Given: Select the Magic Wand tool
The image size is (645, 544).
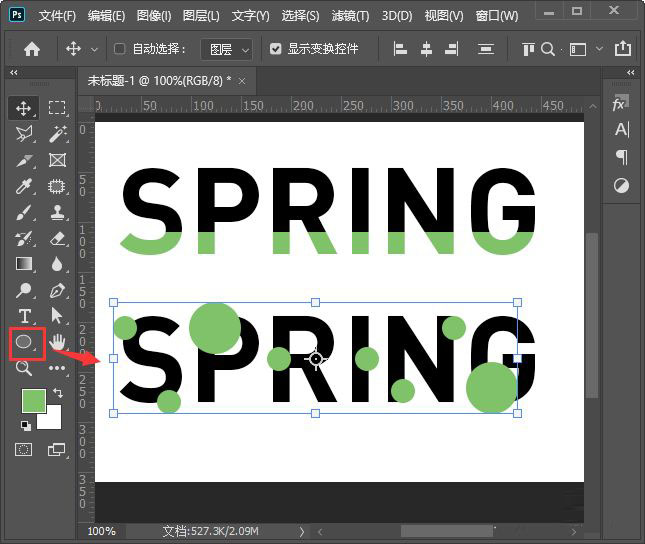Looking at the screenshot, I should 57,134.
